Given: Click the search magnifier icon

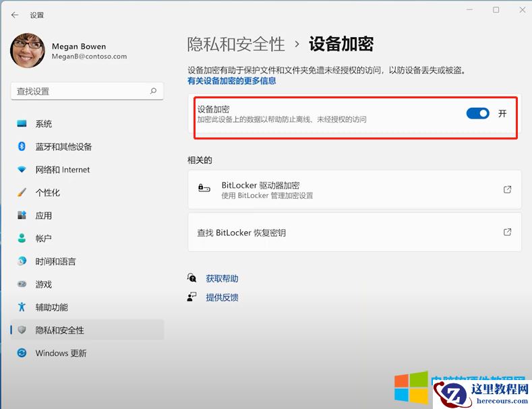Looking at the screenshot, I should pos(153,91).
